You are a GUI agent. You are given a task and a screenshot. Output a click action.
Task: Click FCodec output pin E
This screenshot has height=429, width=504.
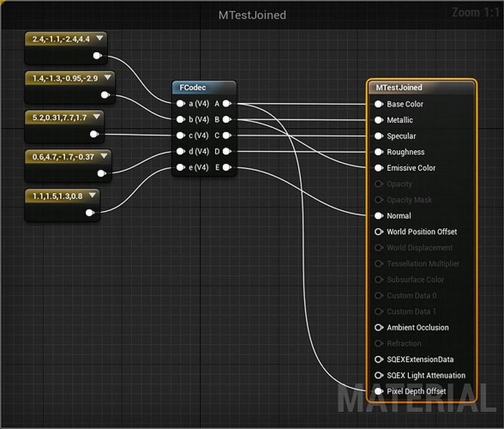(x=227, y=167)
